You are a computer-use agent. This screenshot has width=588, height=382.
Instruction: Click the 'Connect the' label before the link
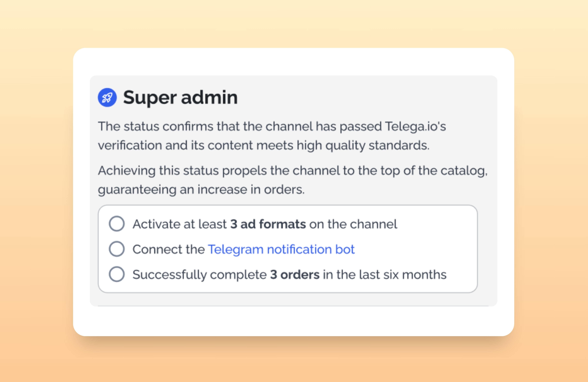pyautogui.click(x=169, y=249)
